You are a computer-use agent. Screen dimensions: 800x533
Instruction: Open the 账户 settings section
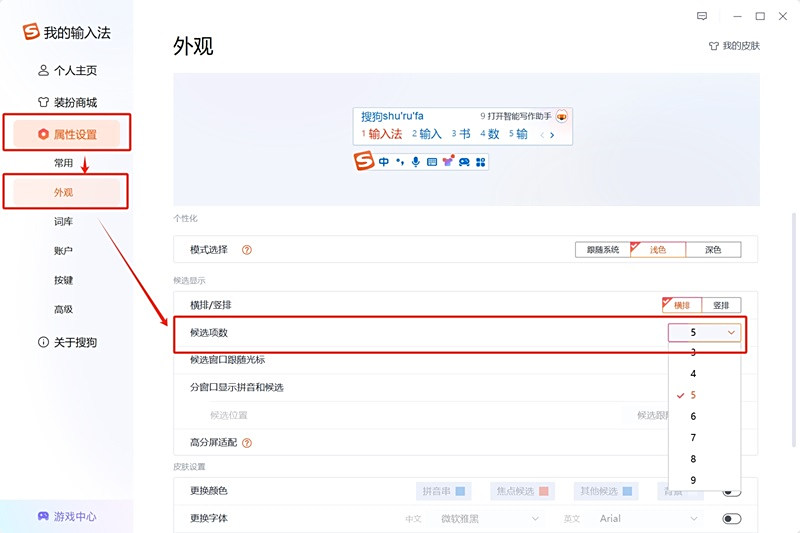(x=64, y=250)
